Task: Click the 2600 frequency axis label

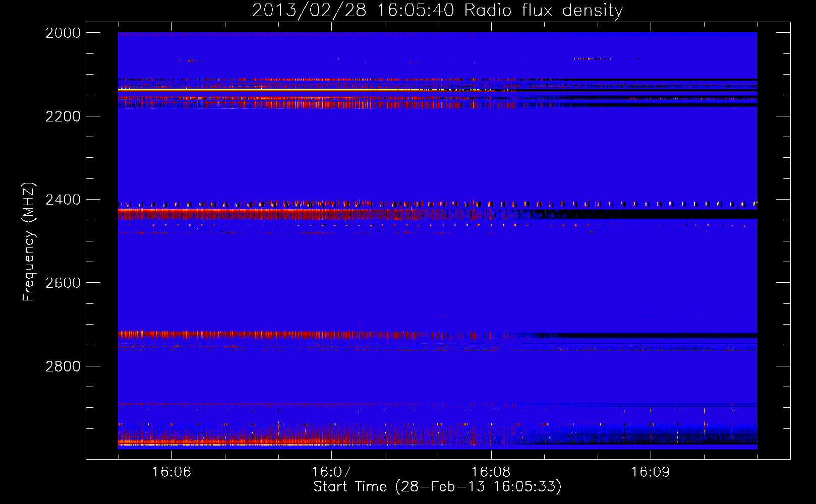Action: point(63,283)
